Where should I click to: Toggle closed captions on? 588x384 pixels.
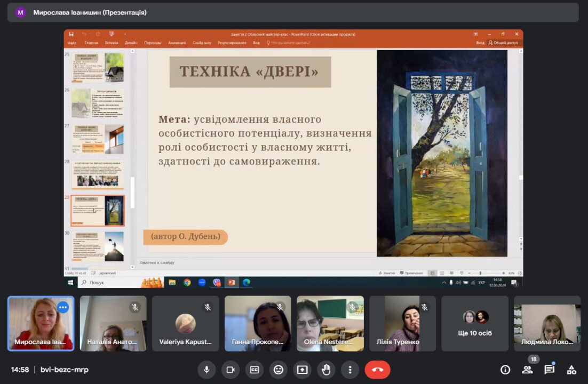(x=255, y=370)
